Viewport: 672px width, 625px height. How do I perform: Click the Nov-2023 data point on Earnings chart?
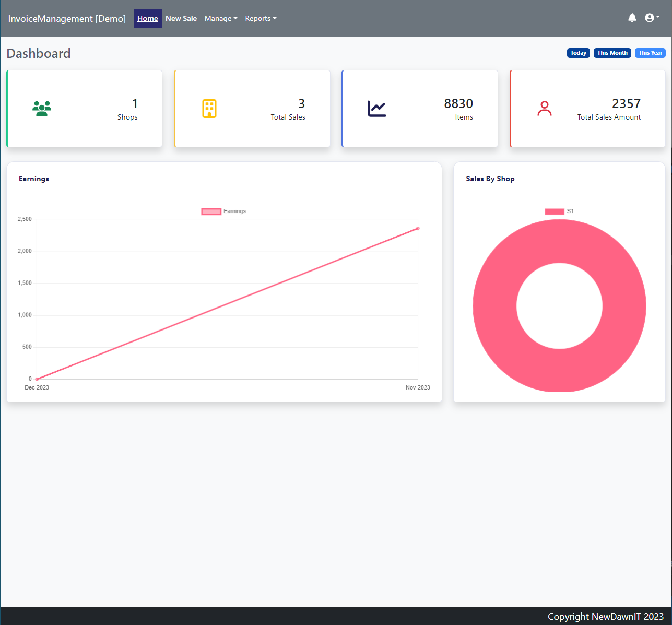tap(418, 228)
